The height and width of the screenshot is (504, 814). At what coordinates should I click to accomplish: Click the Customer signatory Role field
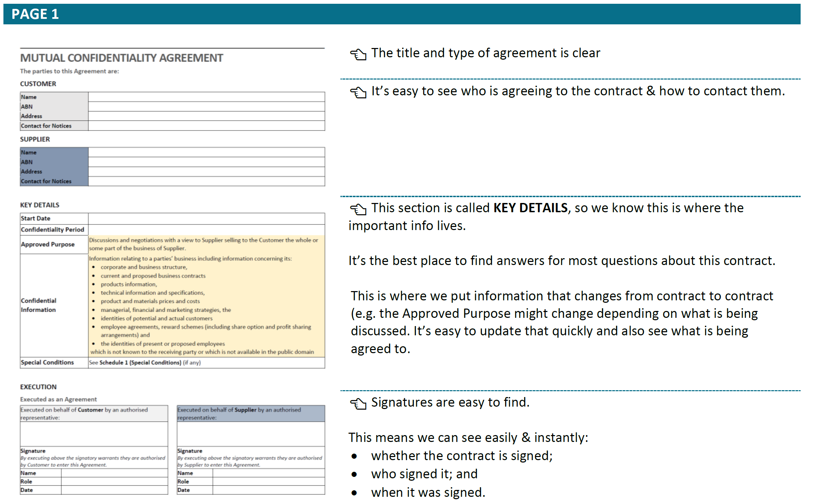pos(114,481)
